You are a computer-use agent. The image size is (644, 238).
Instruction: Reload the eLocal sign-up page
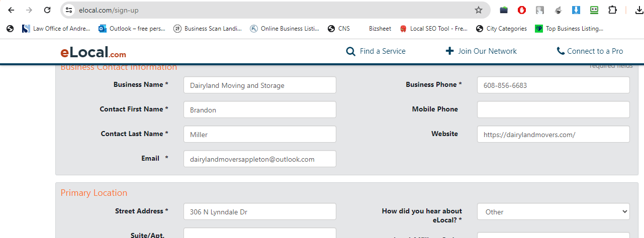[x=47, y=10]
